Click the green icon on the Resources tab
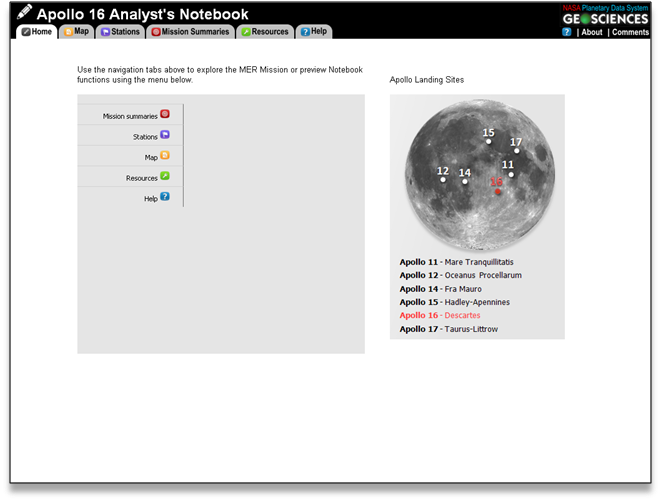The image size is (661, 502). (x=246, y=32)
